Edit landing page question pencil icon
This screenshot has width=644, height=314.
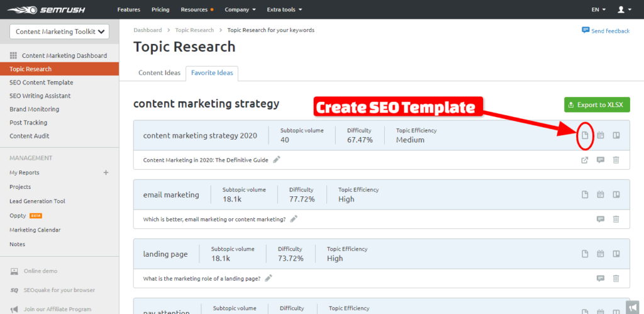[269, 278]
